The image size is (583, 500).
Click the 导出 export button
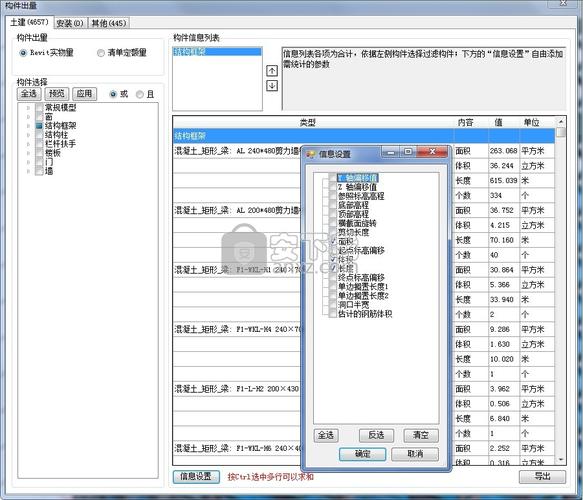point(542,477)
